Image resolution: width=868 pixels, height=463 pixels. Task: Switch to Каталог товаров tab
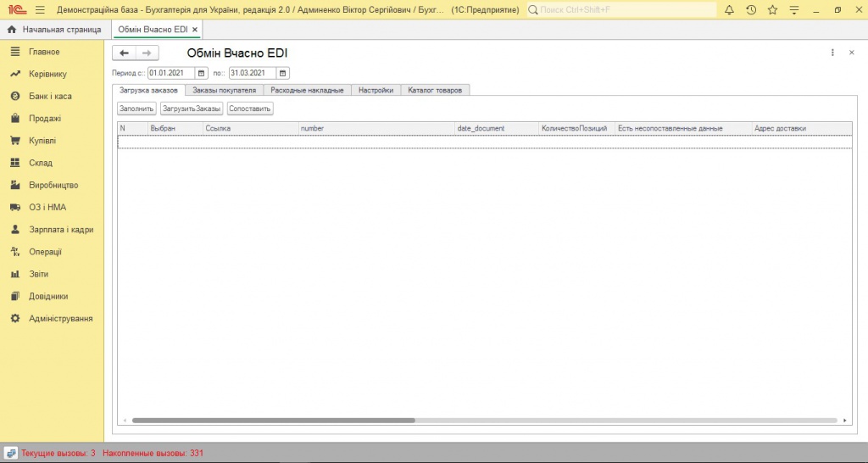435,90
